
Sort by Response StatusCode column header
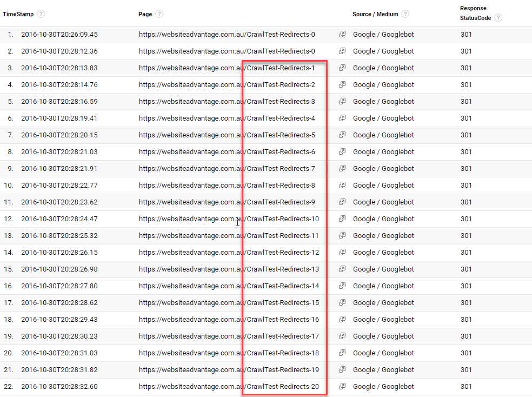475,13
